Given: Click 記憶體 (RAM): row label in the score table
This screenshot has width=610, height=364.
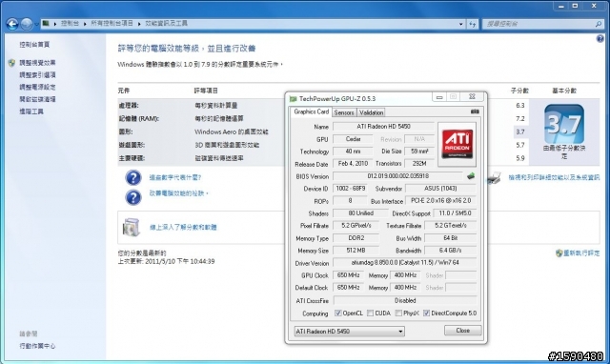Looking at the screenshot, I should [x=139, y=118].
